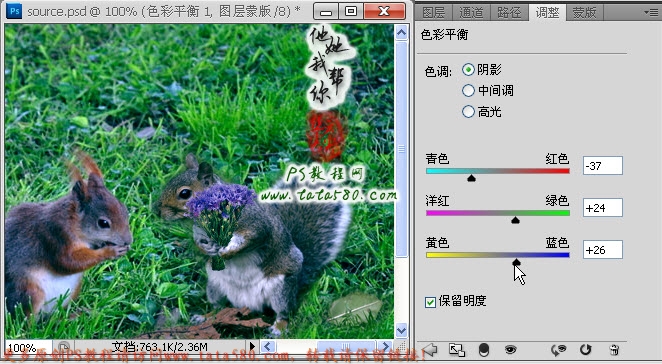The height and width of the screenshot is (364, 662).
Task: Click the 洋红 slider label
Action: [437, 201]
